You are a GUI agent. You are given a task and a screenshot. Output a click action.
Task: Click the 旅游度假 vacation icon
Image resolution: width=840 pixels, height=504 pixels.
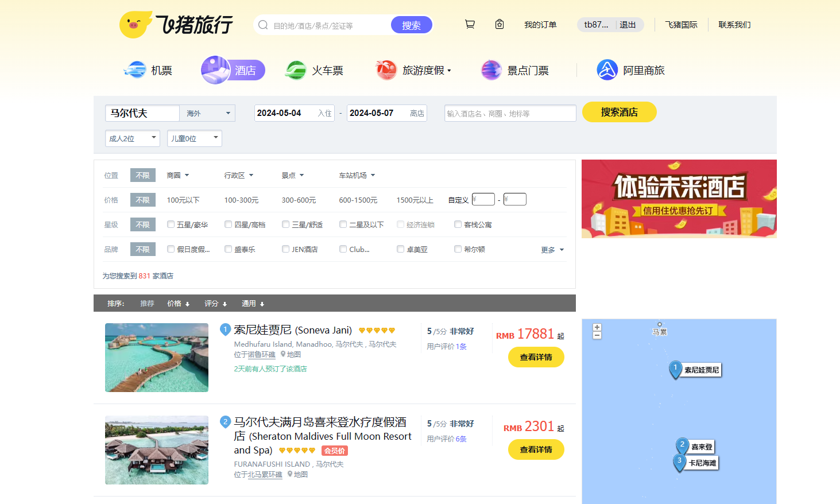[386, 70]
